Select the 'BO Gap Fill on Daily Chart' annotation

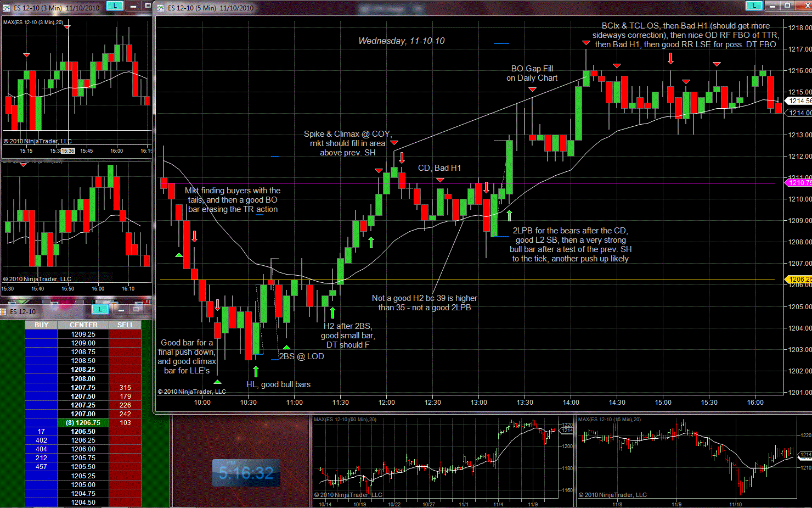pos(532,74)
